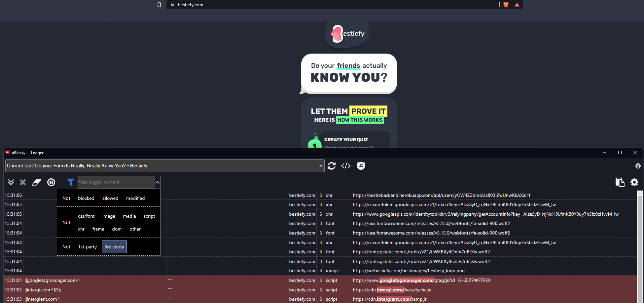644x303 pixels.
Task: Click the cdn.intergi.com tyche.js URL
Action: [x=392, y=290]
